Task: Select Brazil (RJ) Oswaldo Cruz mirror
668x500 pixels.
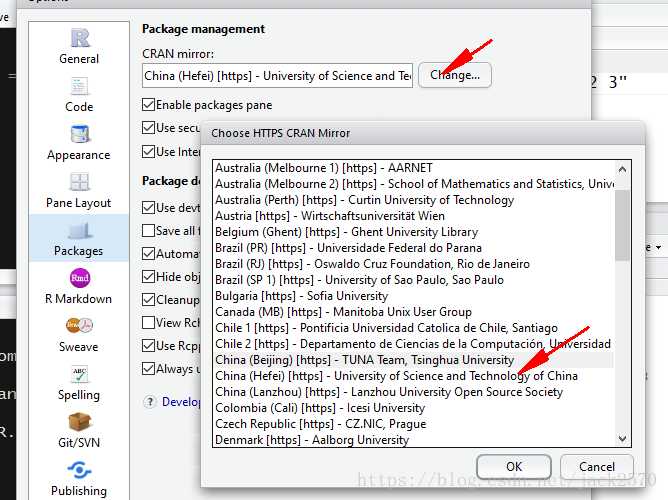Action: (414, 264)
